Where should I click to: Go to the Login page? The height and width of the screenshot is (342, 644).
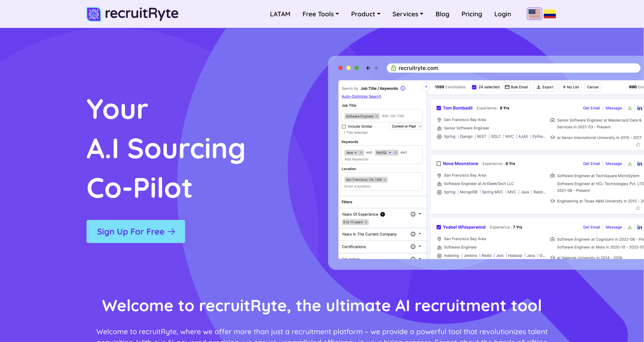click(503, 14)
